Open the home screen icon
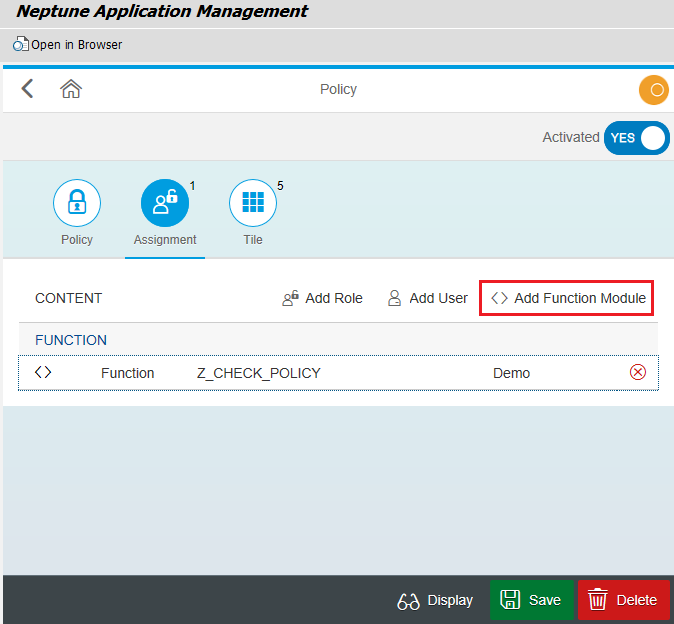This screenshot has width=674, height=624. (71, 89)
